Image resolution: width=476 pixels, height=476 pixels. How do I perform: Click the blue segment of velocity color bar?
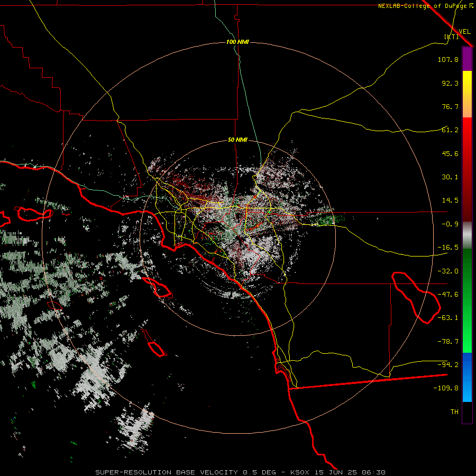[467, 377]
